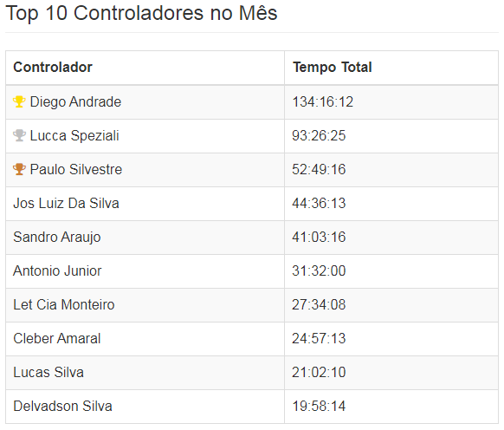Click the gold trophy icon beside Diego Andrade
The width and height of the screenshot is (504, 430).
[x=19, y=101]
